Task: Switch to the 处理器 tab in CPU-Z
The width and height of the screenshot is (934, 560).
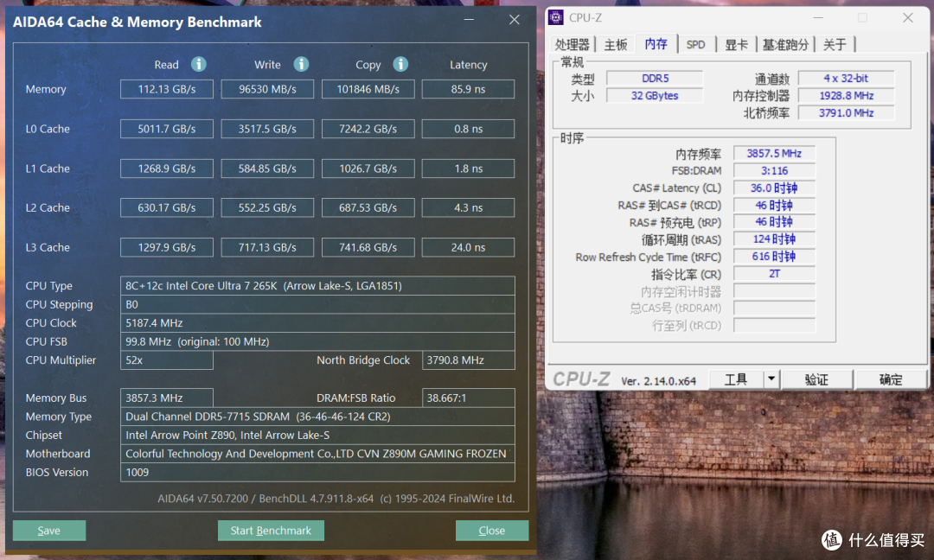Action: [x=572, y=45]
